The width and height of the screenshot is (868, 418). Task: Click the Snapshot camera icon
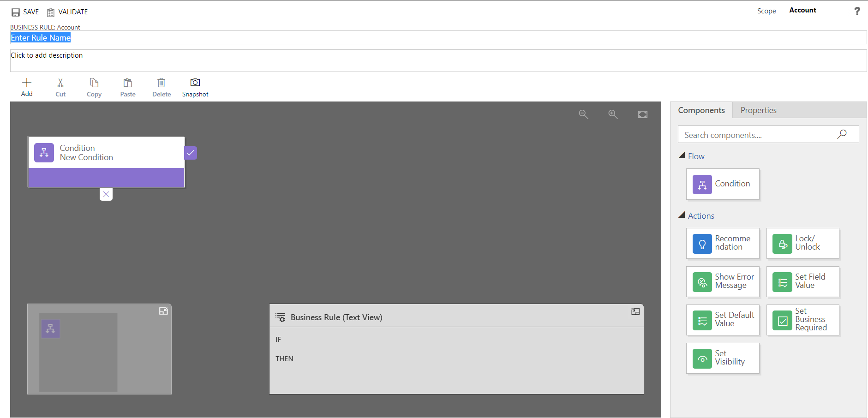click(x=195, y=83)
